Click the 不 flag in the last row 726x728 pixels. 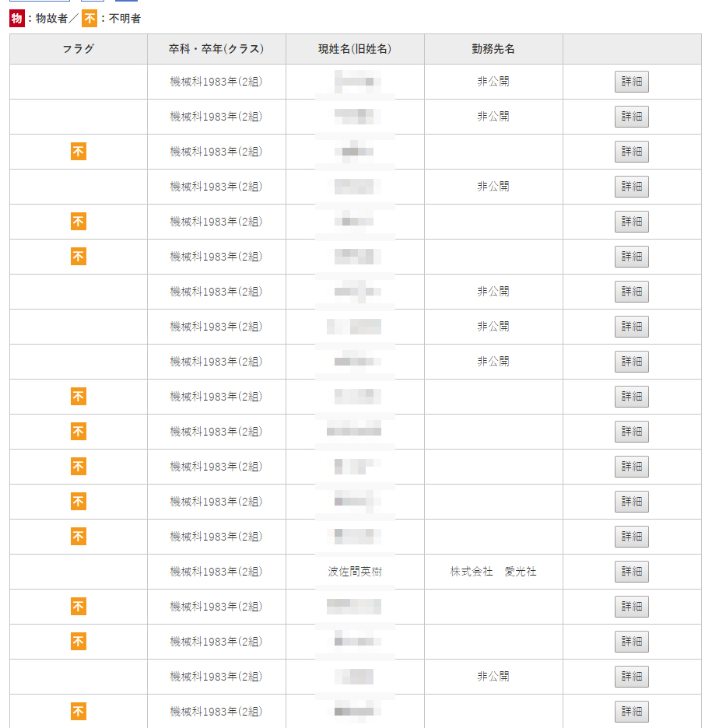click(x=79, y=712)
